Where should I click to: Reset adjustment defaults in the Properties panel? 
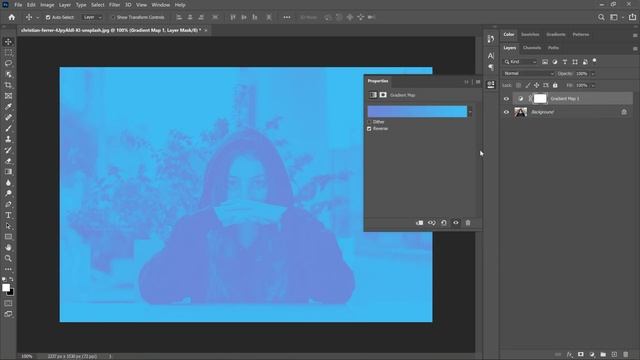(x=444, y=223)
